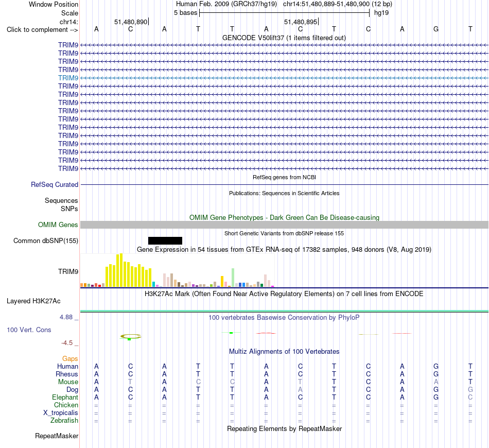Click 'Repeating Elements by RepeatMasker' title
The image size is (489, 448).
point(284,429)
